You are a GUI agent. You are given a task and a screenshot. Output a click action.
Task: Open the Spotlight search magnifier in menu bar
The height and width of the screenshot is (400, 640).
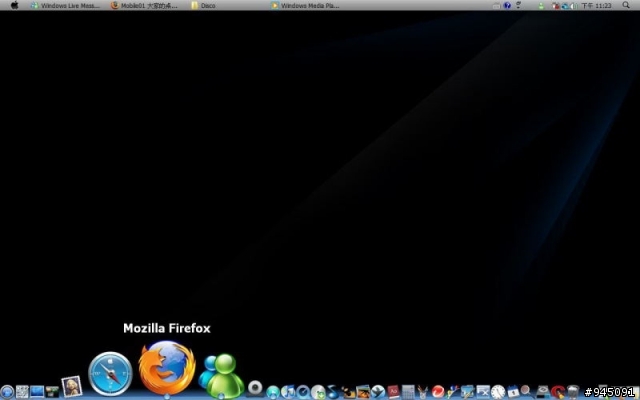click(626, 5)
